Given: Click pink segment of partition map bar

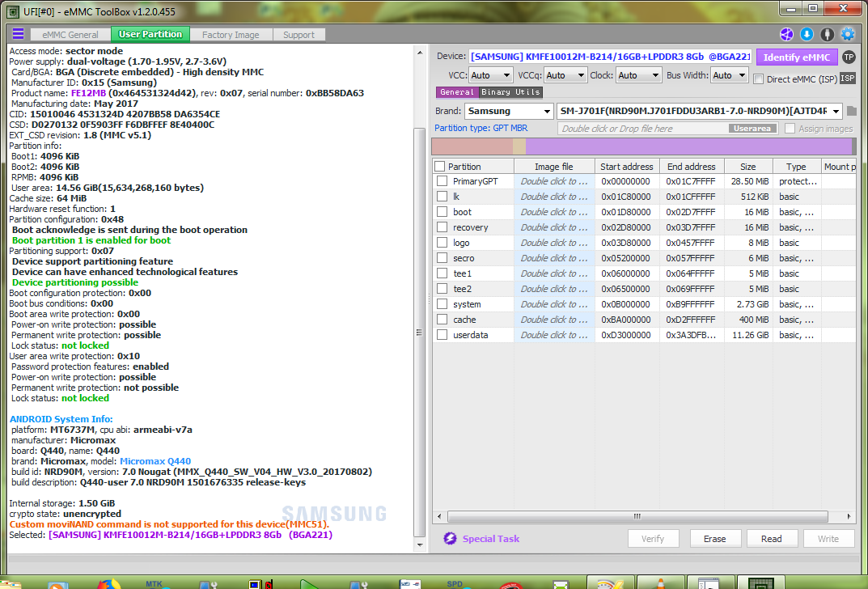Looking at the screenshot, I should click(x=472, y=146).
